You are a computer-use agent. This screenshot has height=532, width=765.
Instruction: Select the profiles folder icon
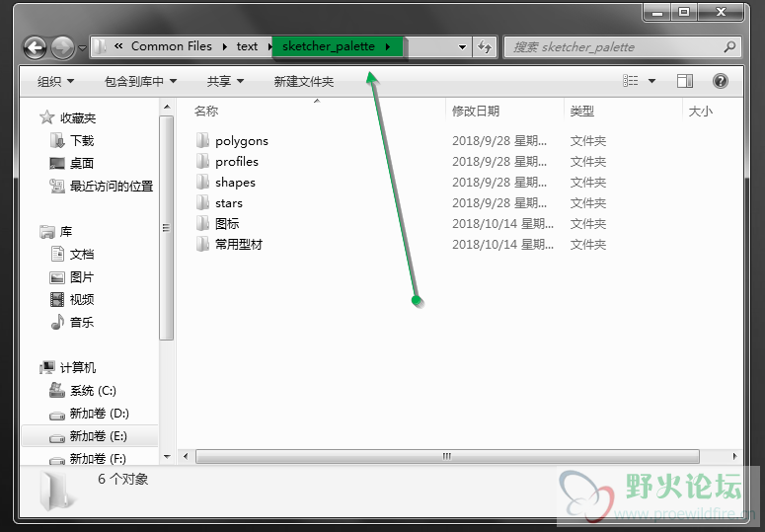pyautogui.click(x=202, y=161)
